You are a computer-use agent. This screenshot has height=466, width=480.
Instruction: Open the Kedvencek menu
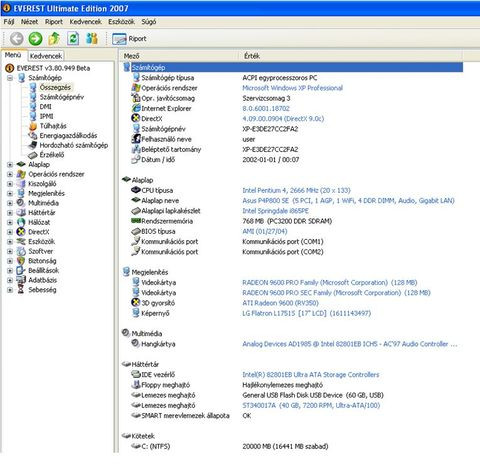coord(85,22)
